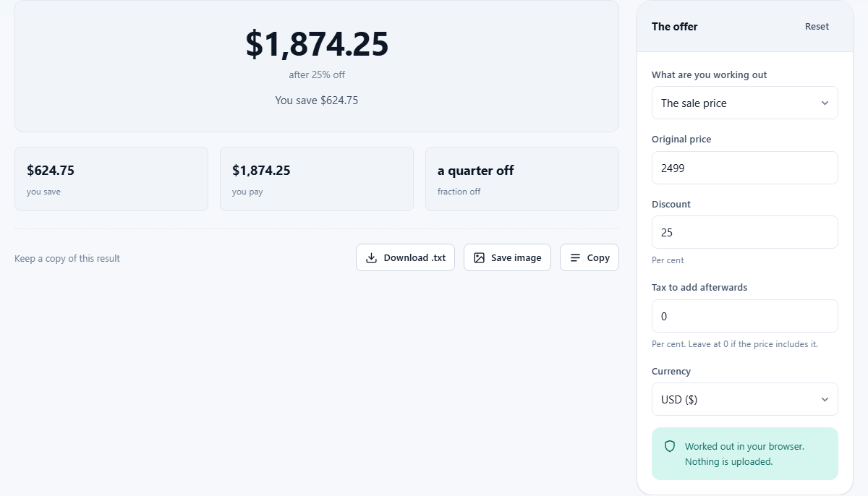Click the $624.75 value in you save card
Viewport: 868px width, 496px height.
tap(51, 171)
